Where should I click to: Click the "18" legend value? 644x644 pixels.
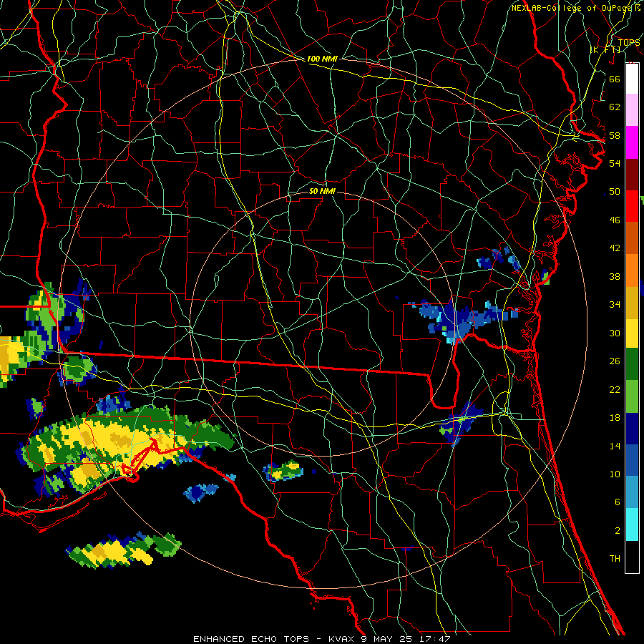point(615,418)
